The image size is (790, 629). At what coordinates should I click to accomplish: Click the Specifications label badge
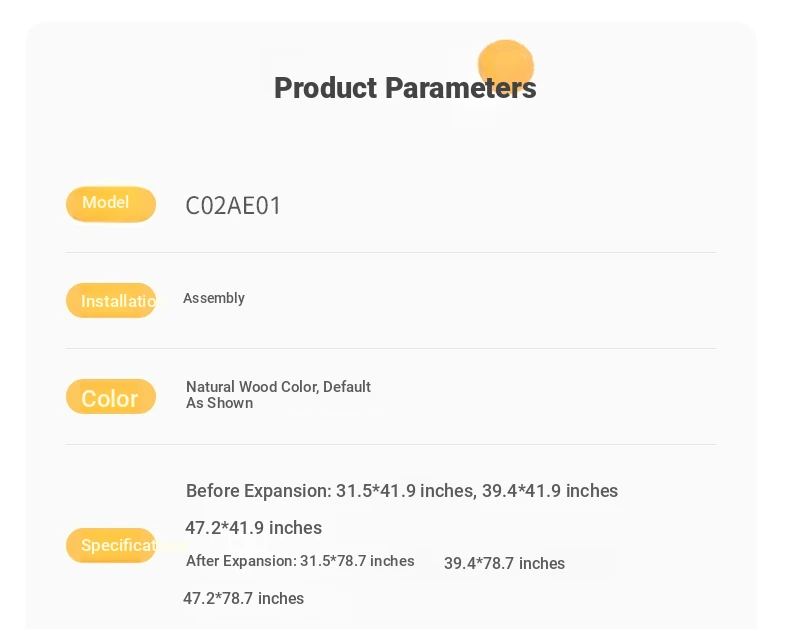(111, 545)
